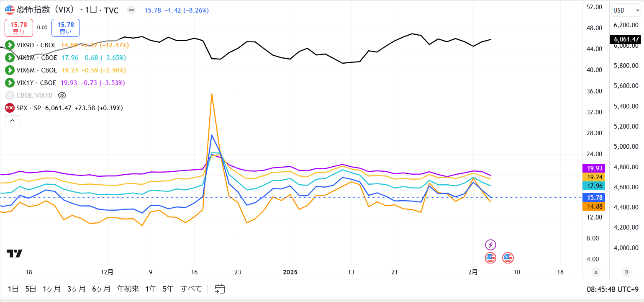Click the VIX6M · CBOE legend name
Screen dimensions: 644x302
37,70
